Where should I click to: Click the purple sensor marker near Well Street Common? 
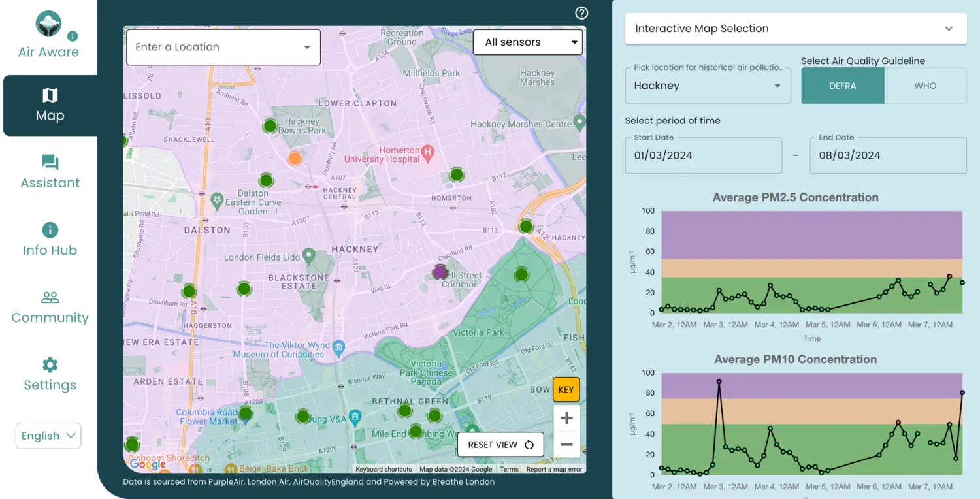[x=440, y=271]
